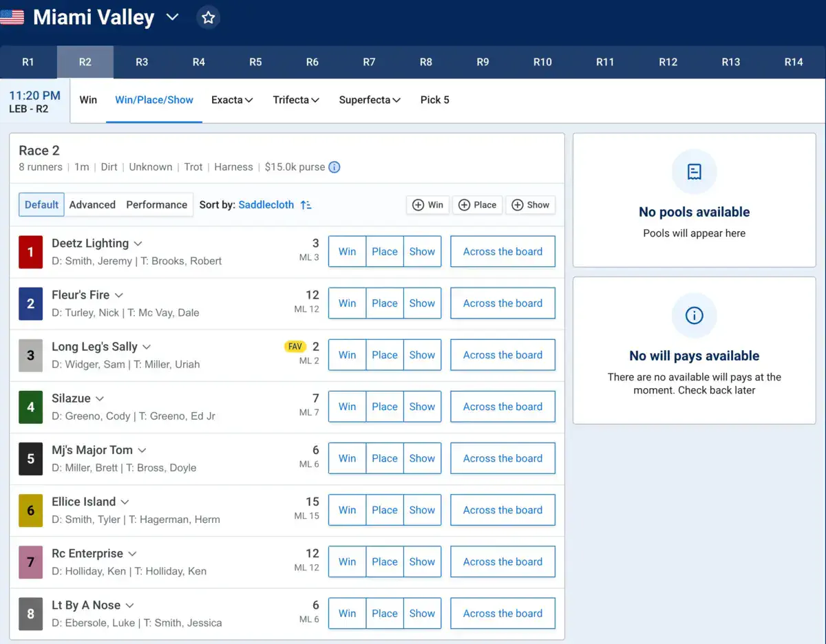Switch to the Advanced view
This screenshot has height=644, width=826.
[92, 205]
